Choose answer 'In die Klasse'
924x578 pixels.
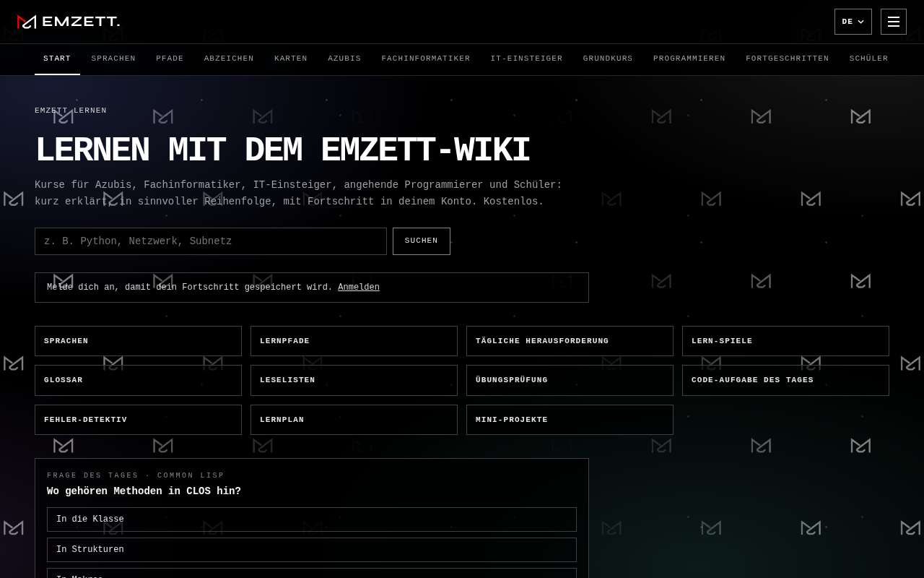tap(312, 519)
